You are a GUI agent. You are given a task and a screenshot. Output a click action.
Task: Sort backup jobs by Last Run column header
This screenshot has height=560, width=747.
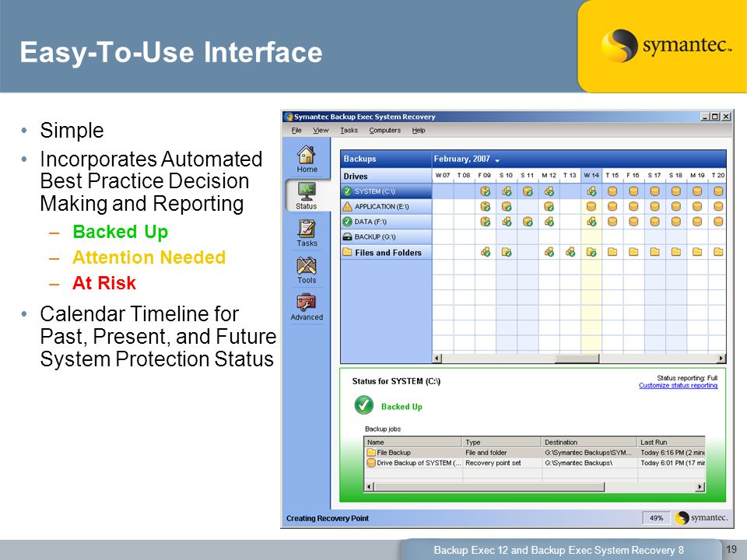pyautogui.click(x=672, y=442)
